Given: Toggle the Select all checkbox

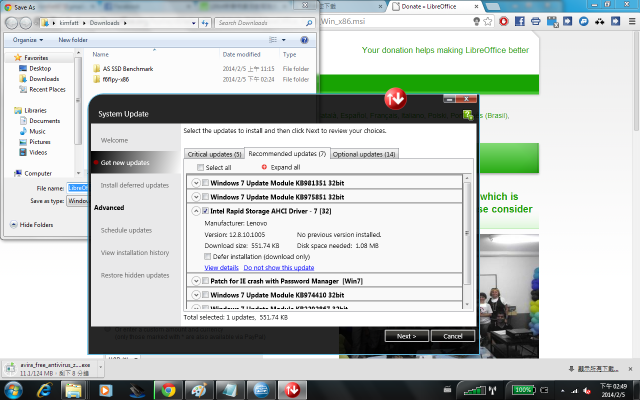Looking at the screenshot, I should (x=200, y=167).
